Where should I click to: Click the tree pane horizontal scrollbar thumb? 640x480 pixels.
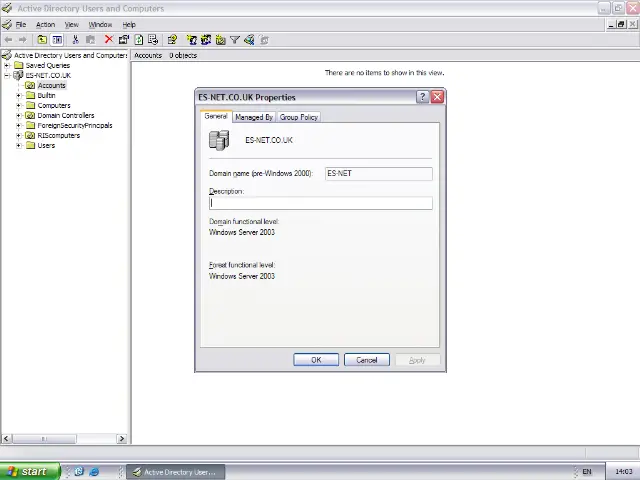point(44,439)
